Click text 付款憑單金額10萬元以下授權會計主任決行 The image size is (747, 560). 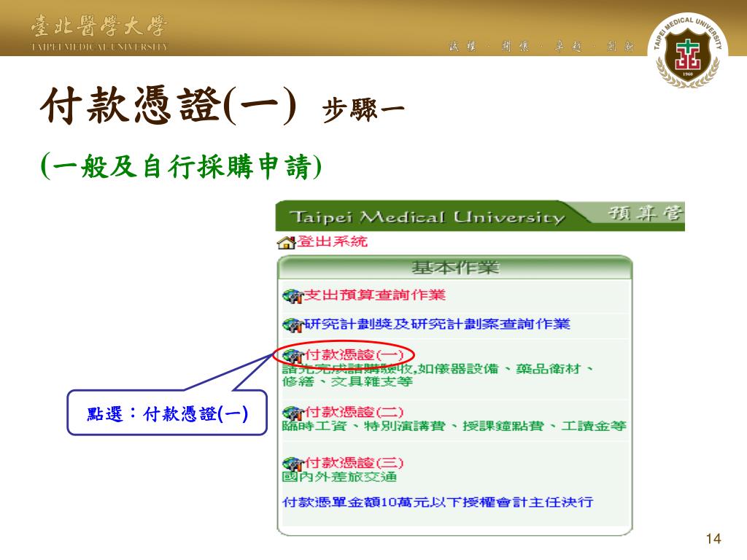[x=438, y=502]
